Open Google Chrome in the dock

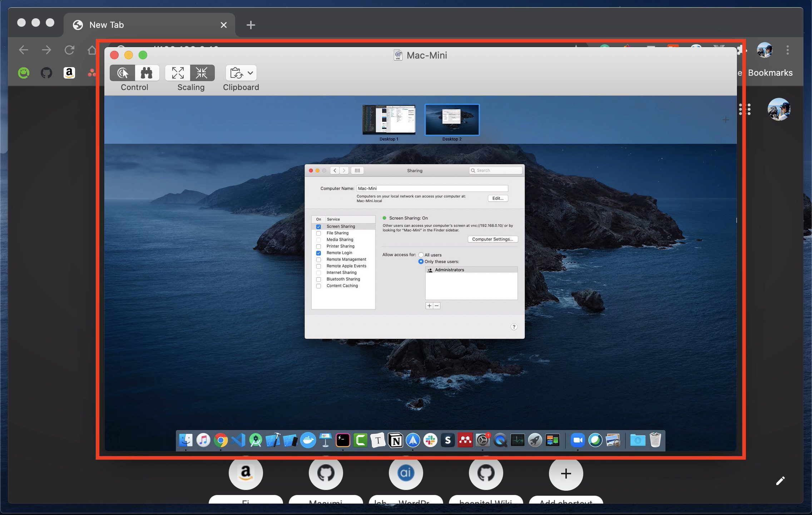click(221, 440)
